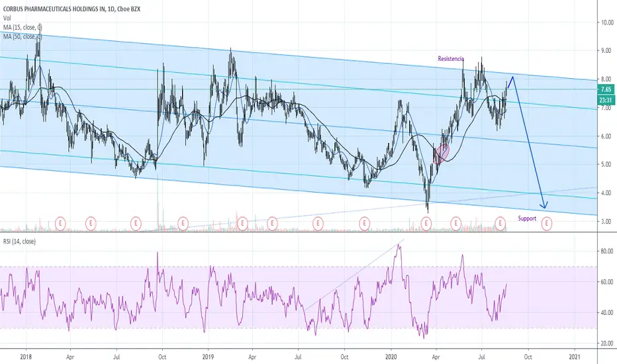Click the 9.00 price axis label

[606, 51]
